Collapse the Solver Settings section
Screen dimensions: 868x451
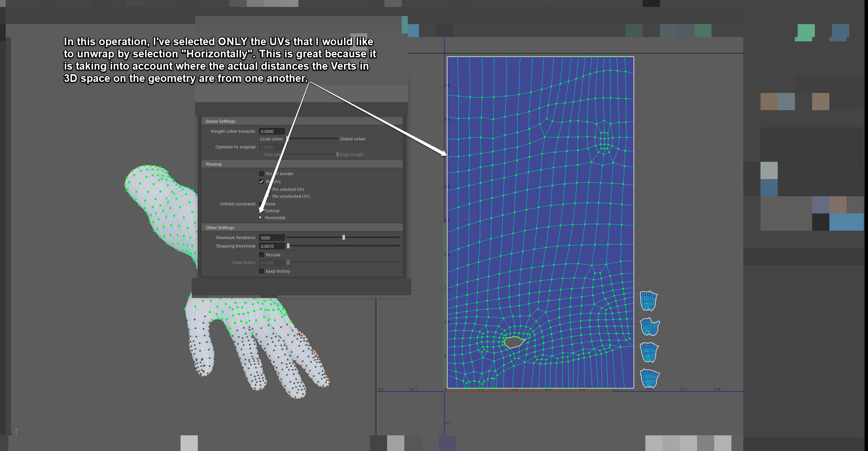(302, 121)
